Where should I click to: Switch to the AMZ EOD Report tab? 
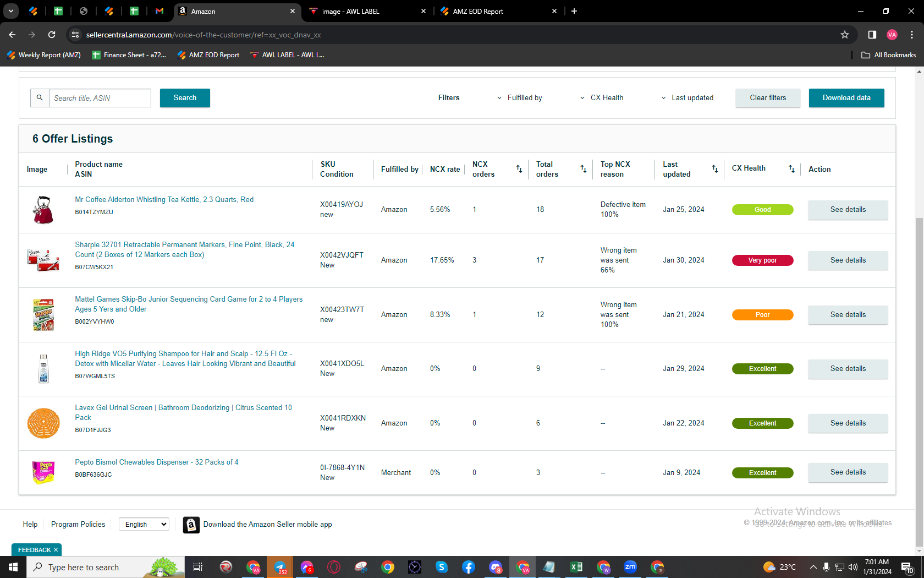[498, 11]
